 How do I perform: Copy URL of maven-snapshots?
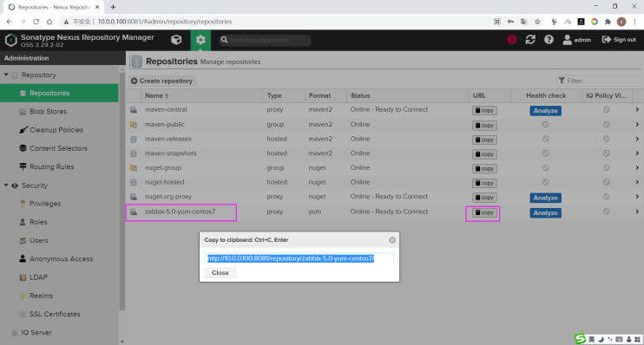pos(484,154)
